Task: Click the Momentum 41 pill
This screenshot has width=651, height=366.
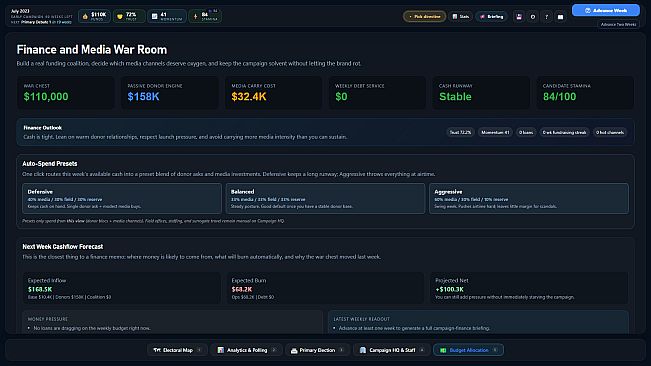Action: (495, 132)
